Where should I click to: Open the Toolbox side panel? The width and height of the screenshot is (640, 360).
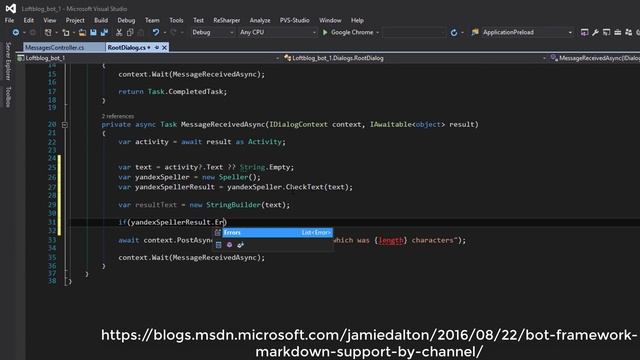click(x=8, y=97)
